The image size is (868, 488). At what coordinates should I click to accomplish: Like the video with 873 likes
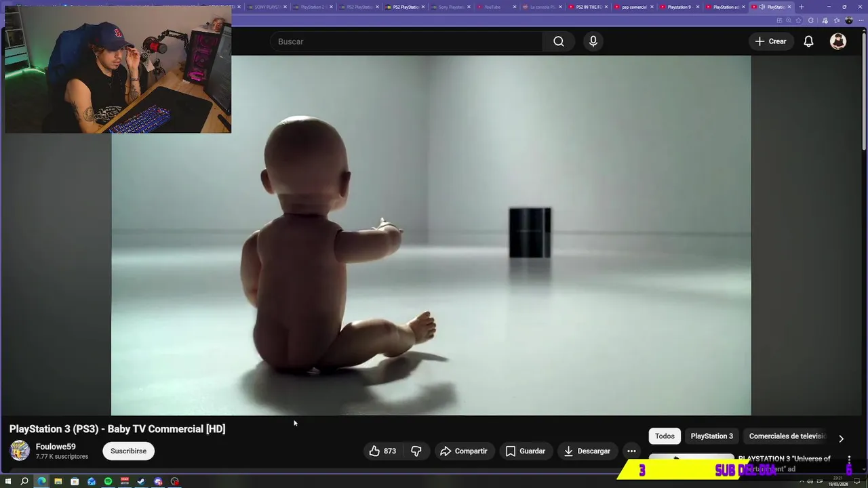[x=383, y=451]
